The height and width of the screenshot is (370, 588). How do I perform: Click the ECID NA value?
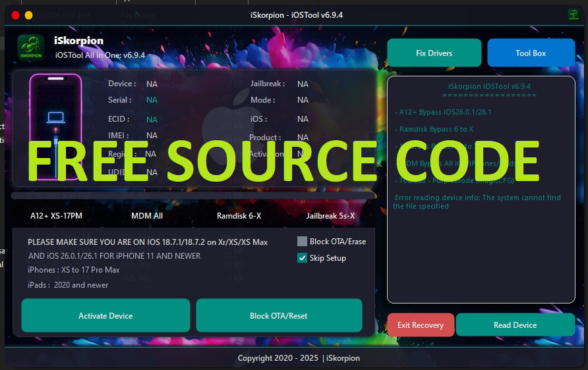coord(152,119)
